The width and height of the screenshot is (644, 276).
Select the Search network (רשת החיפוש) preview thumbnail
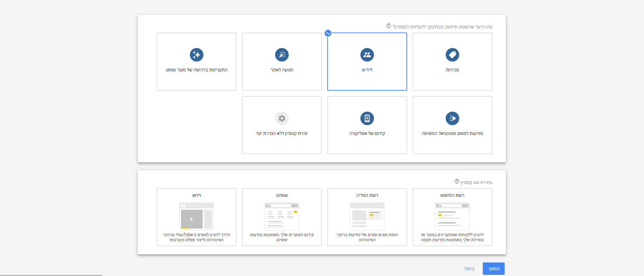point(452,216)
